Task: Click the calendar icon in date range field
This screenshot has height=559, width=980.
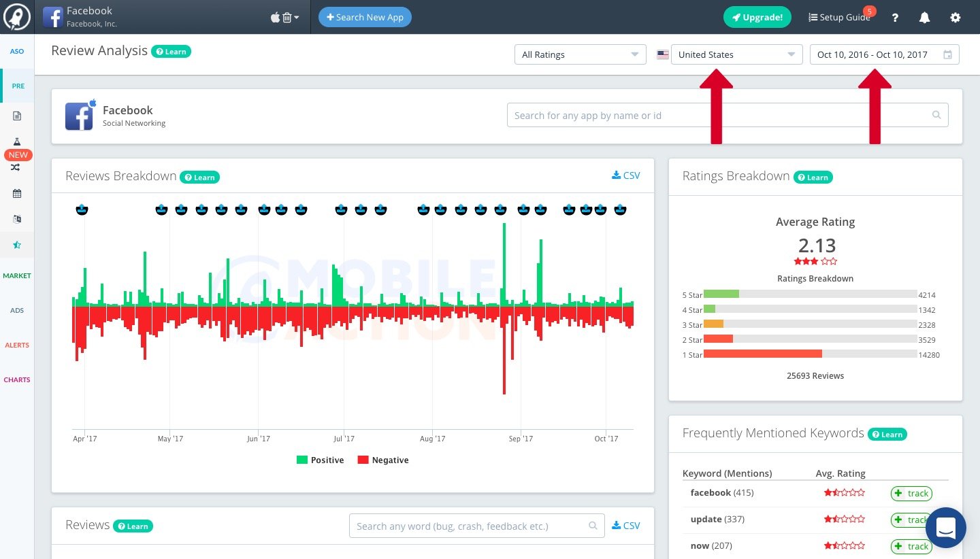Action: click(x=947, y=55)
